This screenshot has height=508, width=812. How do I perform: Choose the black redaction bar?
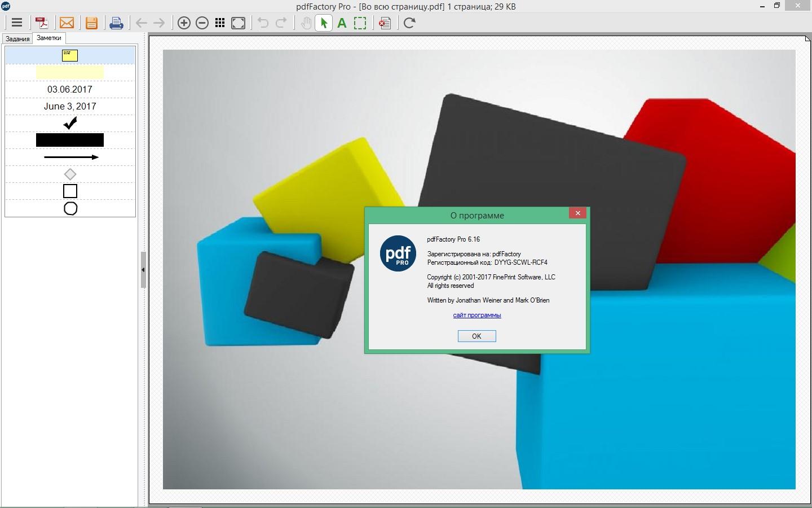coord(70,140)
